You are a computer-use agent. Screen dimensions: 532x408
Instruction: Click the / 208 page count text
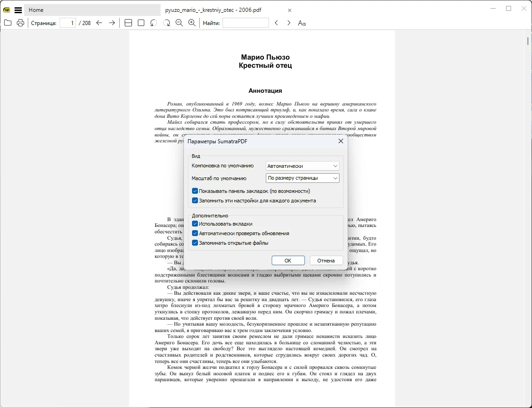point(85,23)
